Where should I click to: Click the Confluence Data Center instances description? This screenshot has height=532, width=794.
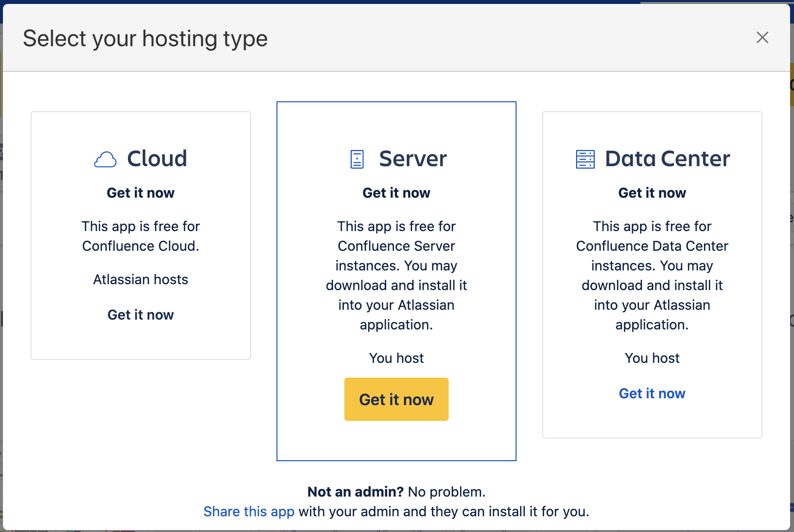pyautogui.click(x=652, y=275)
